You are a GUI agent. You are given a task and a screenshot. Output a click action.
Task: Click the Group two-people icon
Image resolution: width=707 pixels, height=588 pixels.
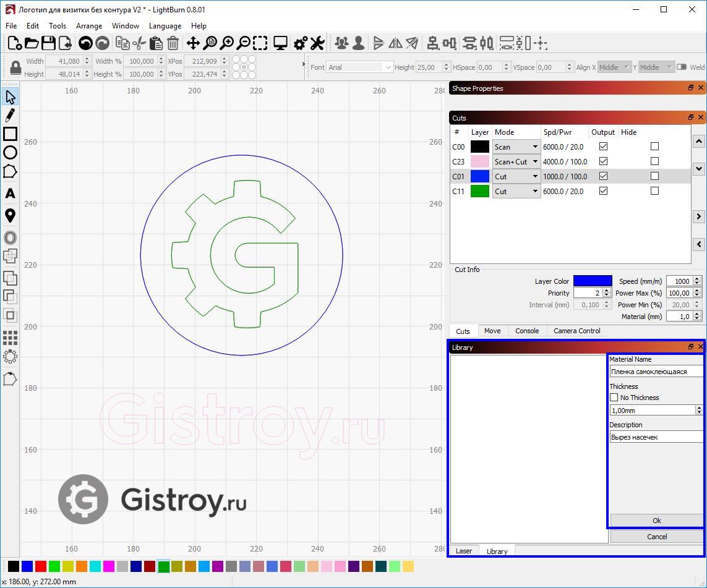pyautogui.click(x=342, y=43)
